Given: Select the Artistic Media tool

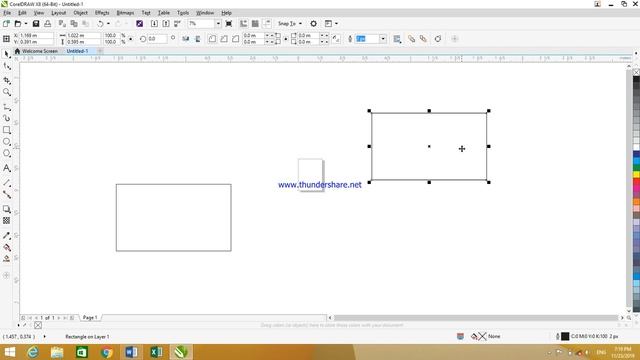Looking at the screenshot, I should [x=7, y=118].
